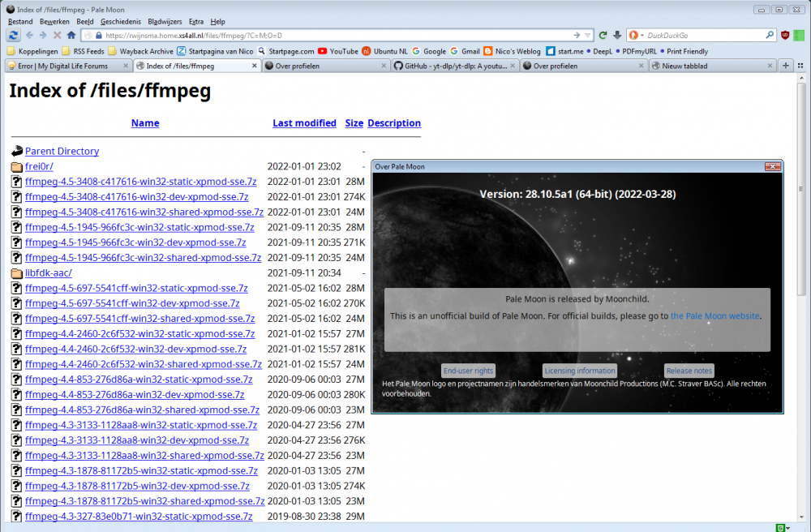Click the magnifier icon in the search box
Image resolution: width=811 pixels, height=532 pixels.
[x=770, y=36]
